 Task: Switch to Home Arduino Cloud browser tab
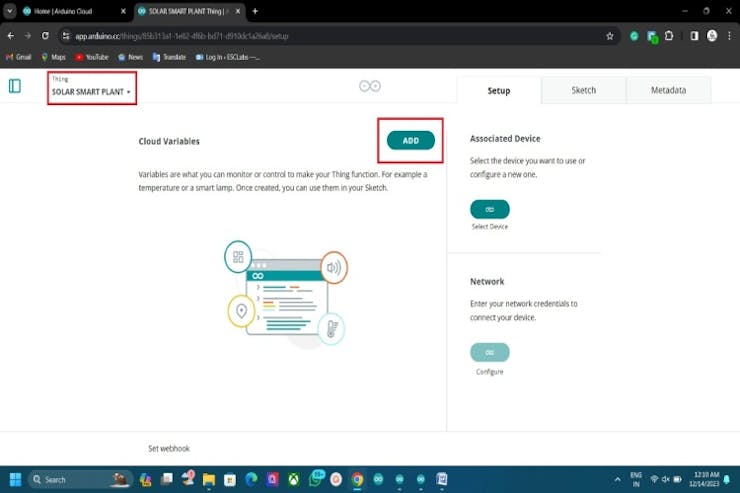coord(71,11)
